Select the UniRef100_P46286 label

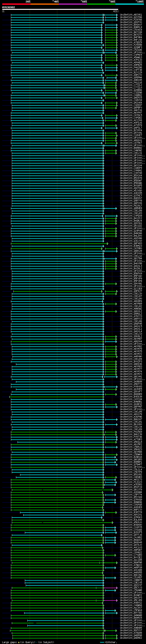point(131,67)
